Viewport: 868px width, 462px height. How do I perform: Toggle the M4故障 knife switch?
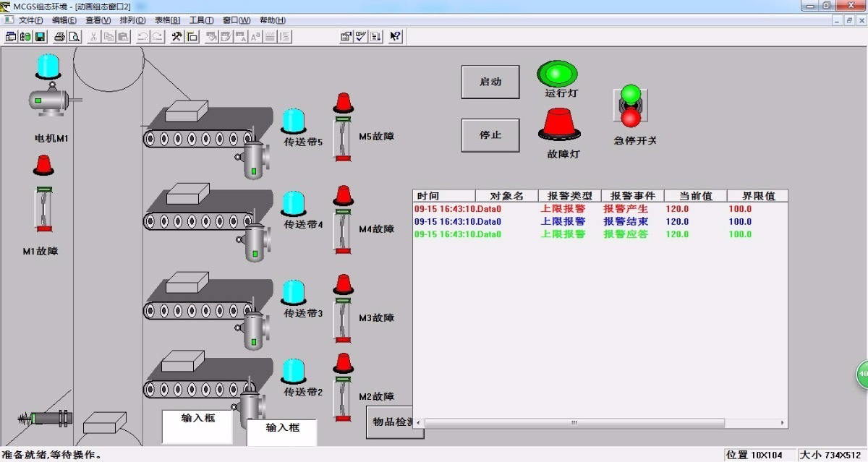tap(343, 230)
